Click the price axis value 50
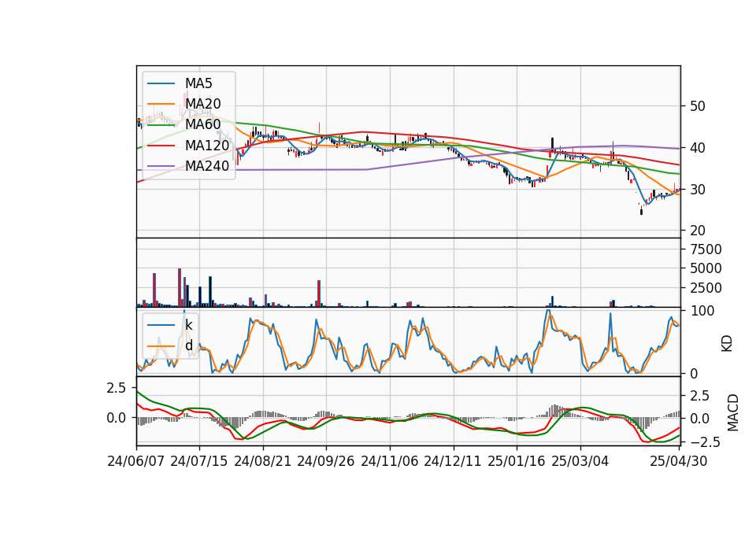The height and width of the screenshot is (543, 756). click(698, 106)
